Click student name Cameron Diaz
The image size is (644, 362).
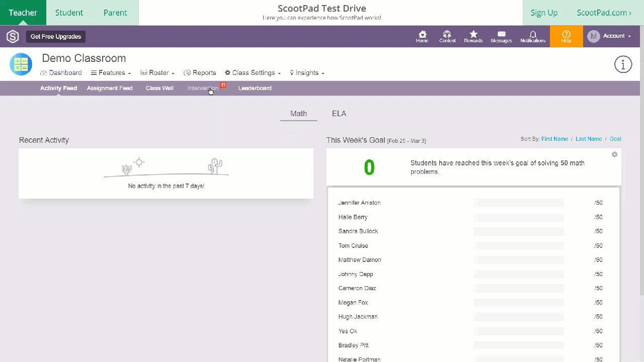tap(357, 289)
